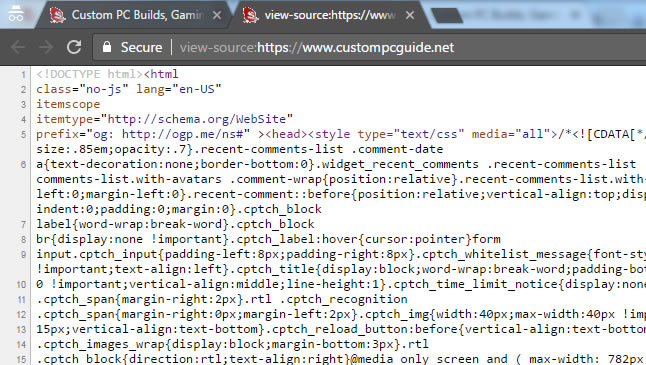Open a new tab button
The height and width of the screenshot is (365, 646).
[x=447, y=16]
